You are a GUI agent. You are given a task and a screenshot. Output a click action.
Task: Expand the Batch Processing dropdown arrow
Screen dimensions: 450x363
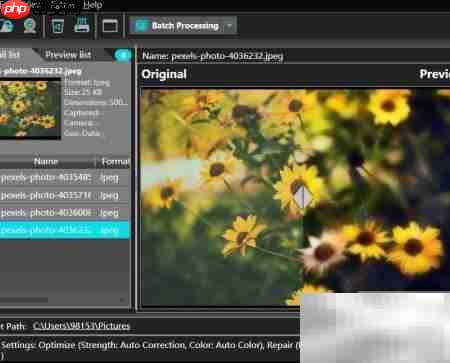tap(230, 26)
